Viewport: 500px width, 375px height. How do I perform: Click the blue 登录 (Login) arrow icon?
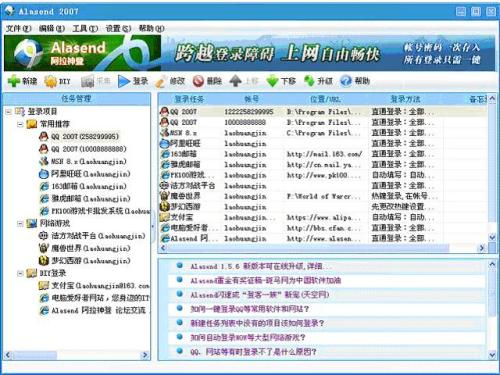point(124,81)
